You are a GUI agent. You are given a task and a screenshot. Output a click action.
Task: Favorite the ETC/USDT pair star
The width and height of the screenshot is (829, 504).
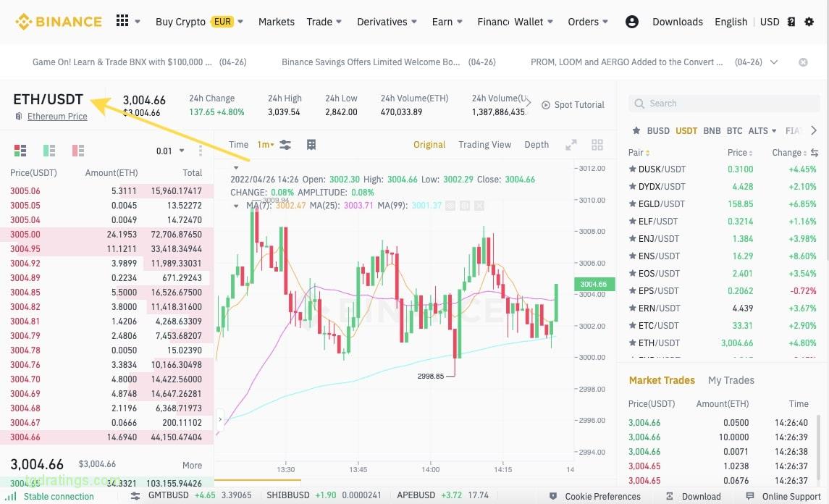click(632, 326)
